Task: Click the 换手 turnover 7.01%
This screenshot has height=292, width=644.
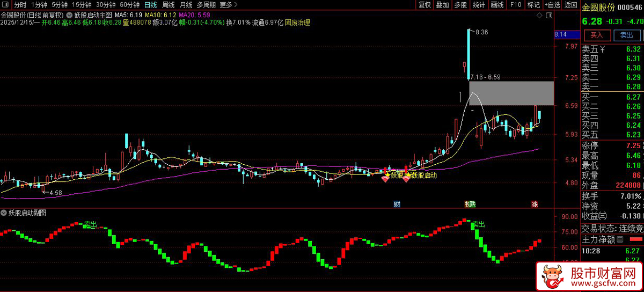Action: [x=630, y=196]
